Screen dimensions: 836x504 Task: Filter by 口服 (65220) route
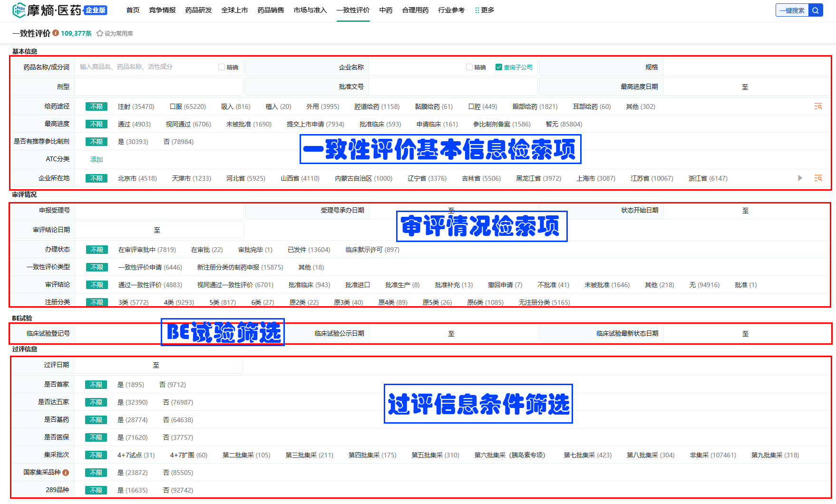[x=188, y=107]
